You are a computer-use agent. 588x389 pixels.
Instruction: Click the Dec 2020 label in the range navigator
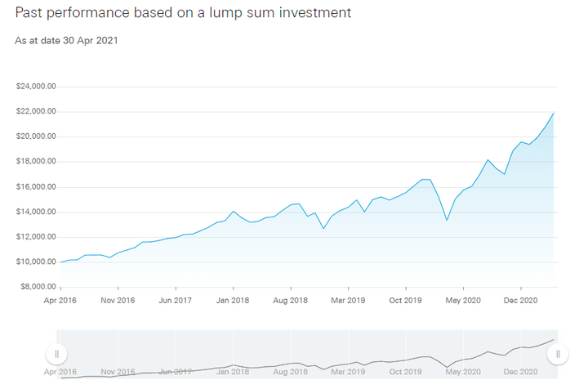[x=520, y=372]
